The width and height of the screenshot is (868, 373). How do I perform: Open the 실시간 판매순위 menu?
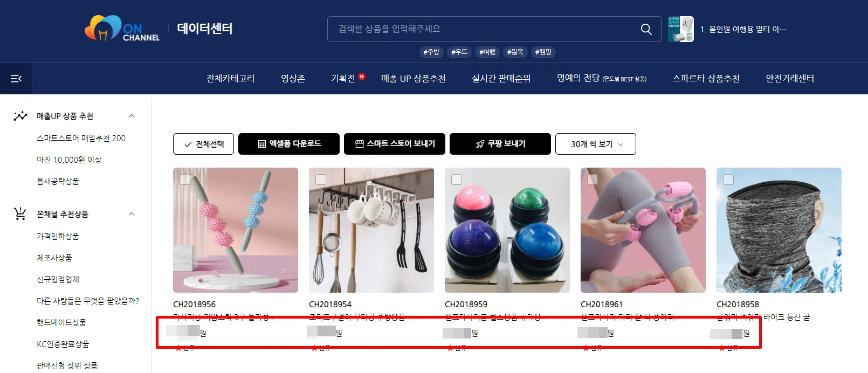click(x=501, y=79)
